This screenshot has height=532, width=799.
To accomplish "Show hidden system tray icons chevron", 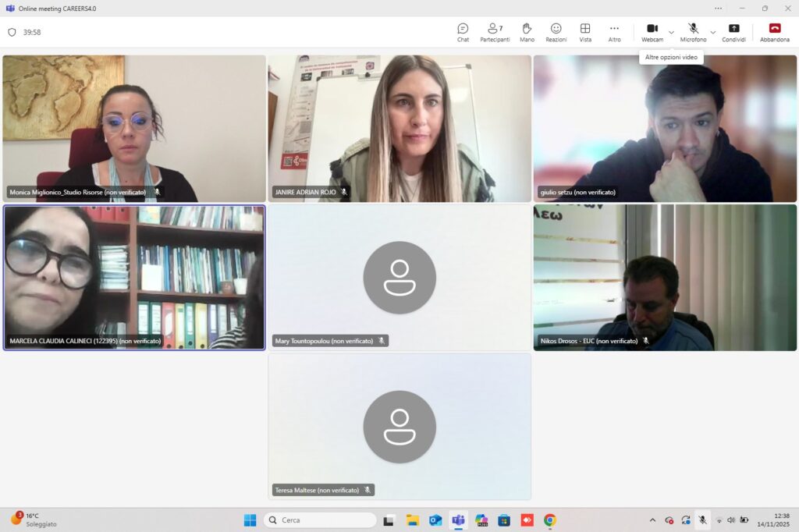I will (652, 520).
